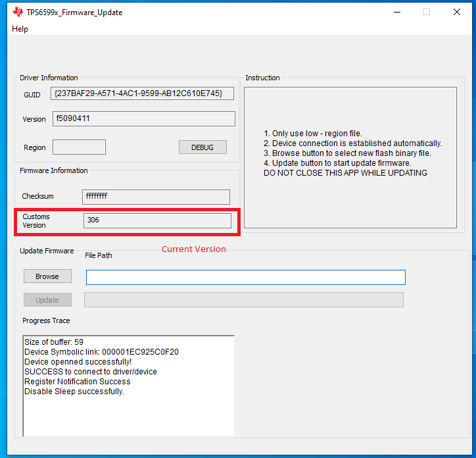
Task: Focus the File Path input field
Action: [x=245, y=277]
